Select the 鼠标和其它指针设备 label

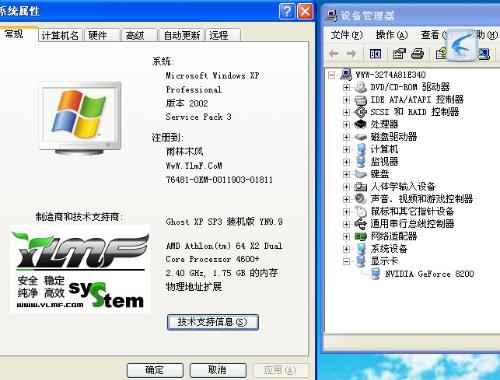[412, 211]
